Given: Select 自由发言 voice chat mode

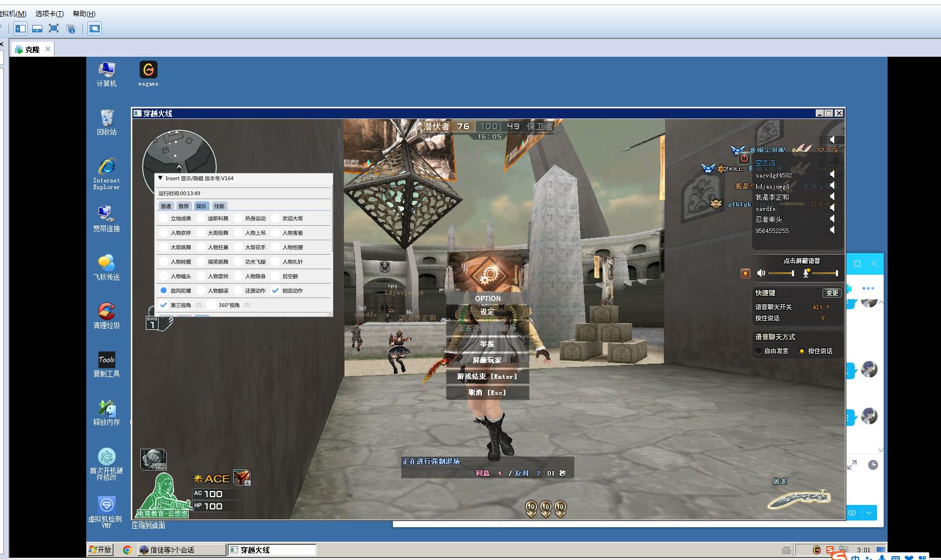Looking at the screenshot, I should coord(758,351).
